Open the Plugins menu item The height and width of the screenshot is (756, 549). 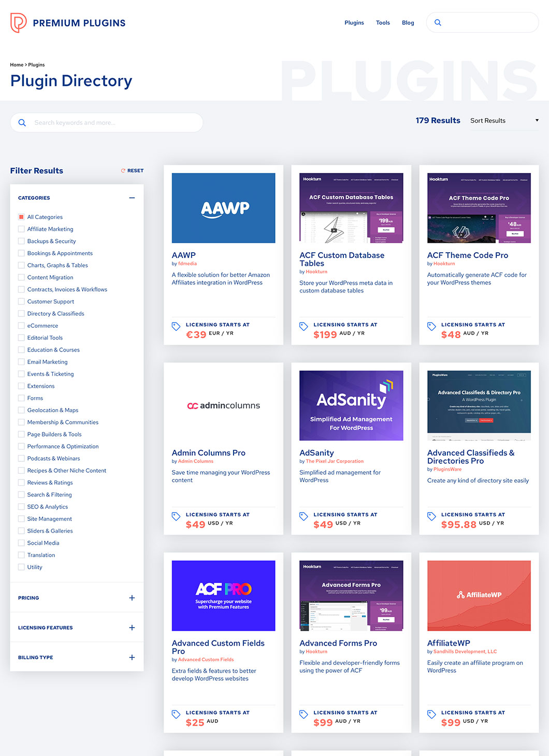point(354,23)
